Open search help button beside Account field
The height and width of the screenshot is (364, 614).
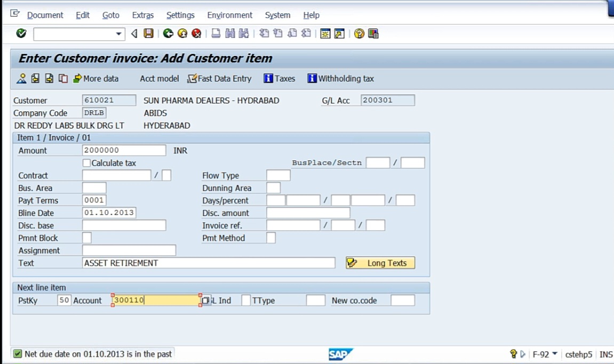click(x=205, y=301)
